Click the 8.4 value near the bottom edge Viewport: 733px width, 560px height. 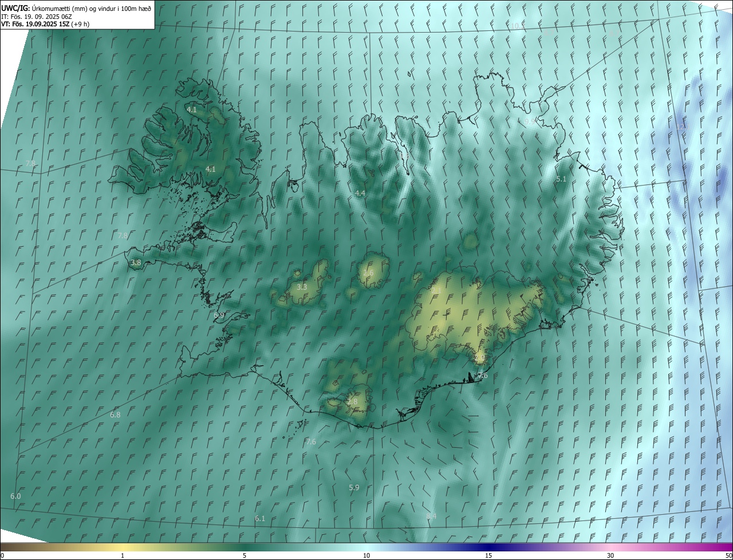[x=431, y=516]
